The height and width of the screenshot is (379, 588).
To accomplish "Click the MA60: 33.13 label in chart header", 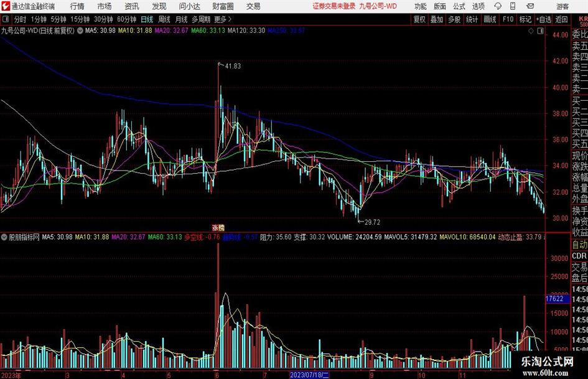I will coord(208,30).
